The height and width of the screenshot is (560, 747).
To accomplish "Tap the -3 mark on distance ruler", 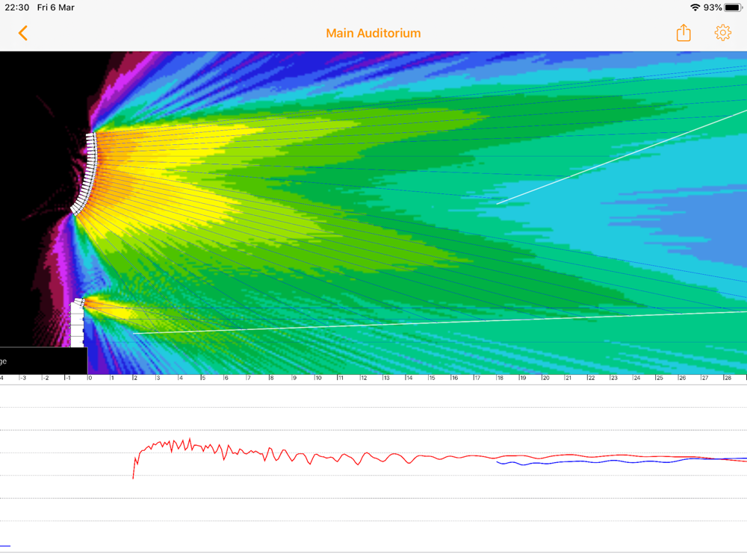I will 23,378.
